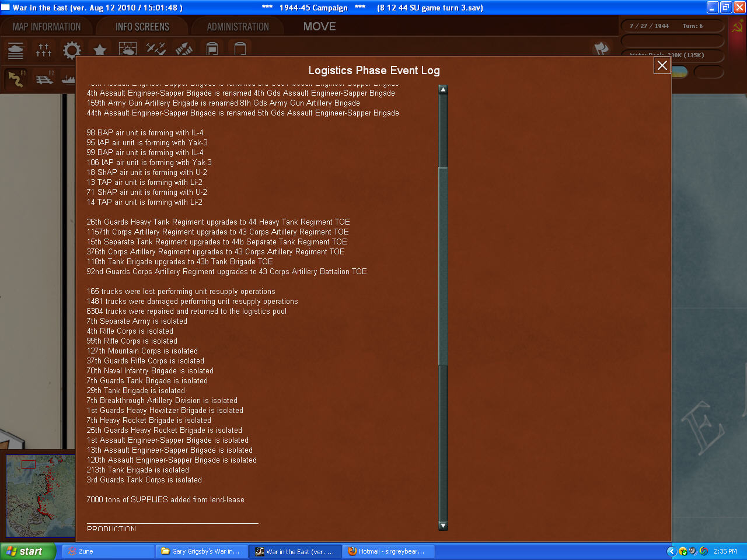Select the F1 move mode arrow icon
This screenshot has width=747, height=560.
(16, 79)
